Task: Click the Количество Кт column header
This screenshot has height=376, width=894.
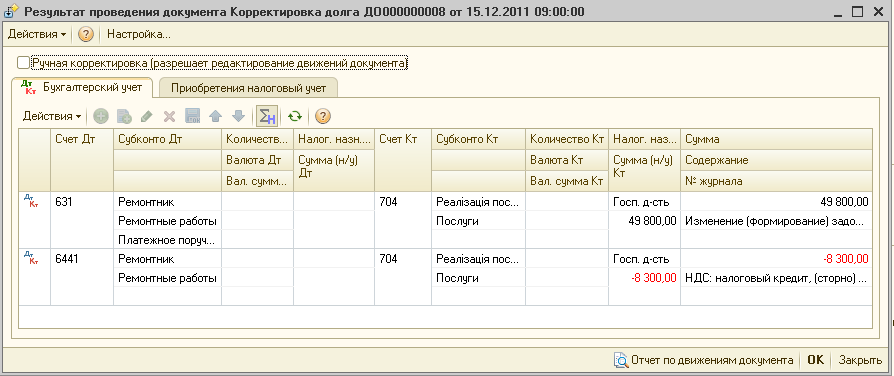Action: tap(567, 139)
